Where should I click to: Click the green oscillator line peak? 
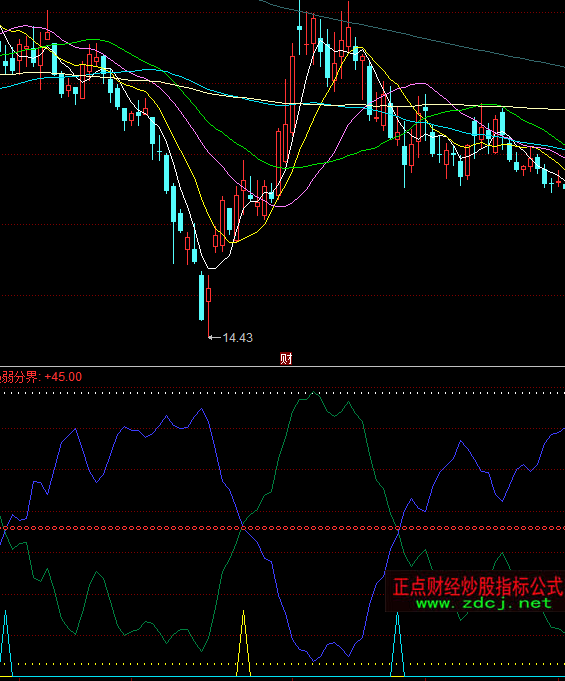(x=314, y=393)
